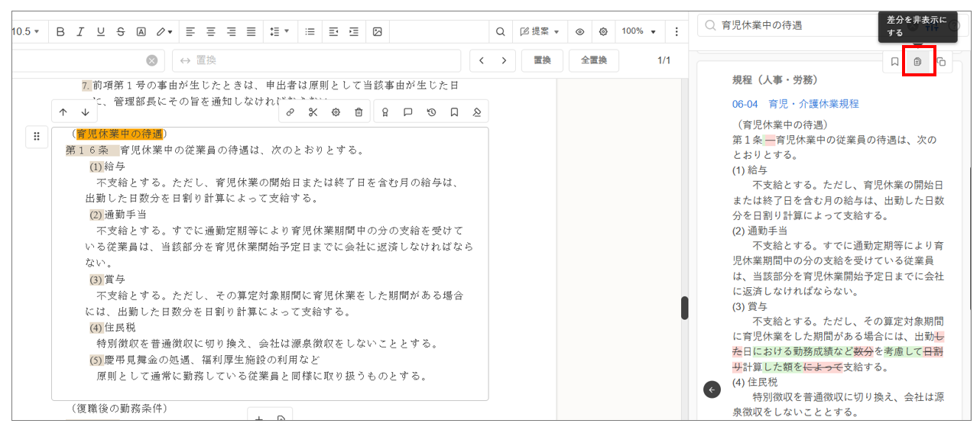Open the 06-04 育児・介護休業規程 link

(795, 104)
